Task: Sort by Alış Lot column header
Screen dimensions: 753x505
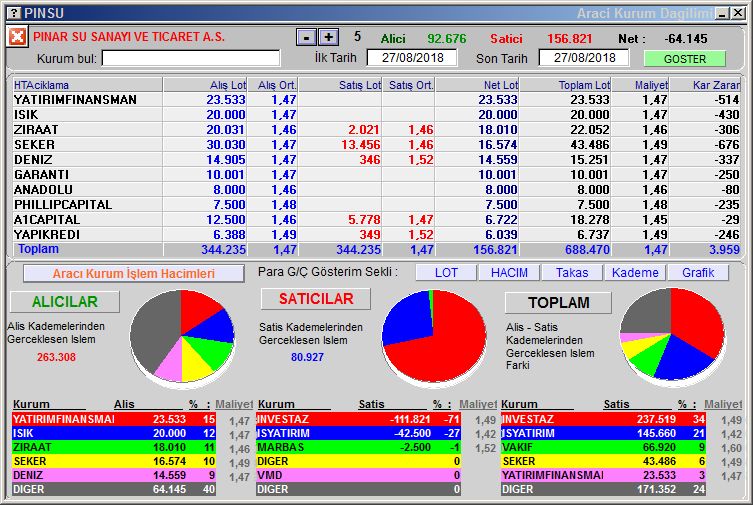Action: (205, 85)
